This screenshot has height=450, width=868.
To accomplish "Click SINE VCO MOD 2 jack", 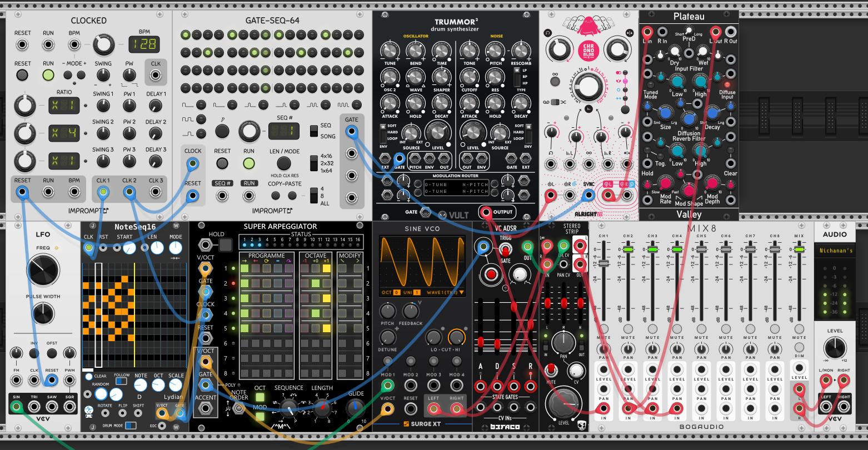I will click(x=411, y=385).
